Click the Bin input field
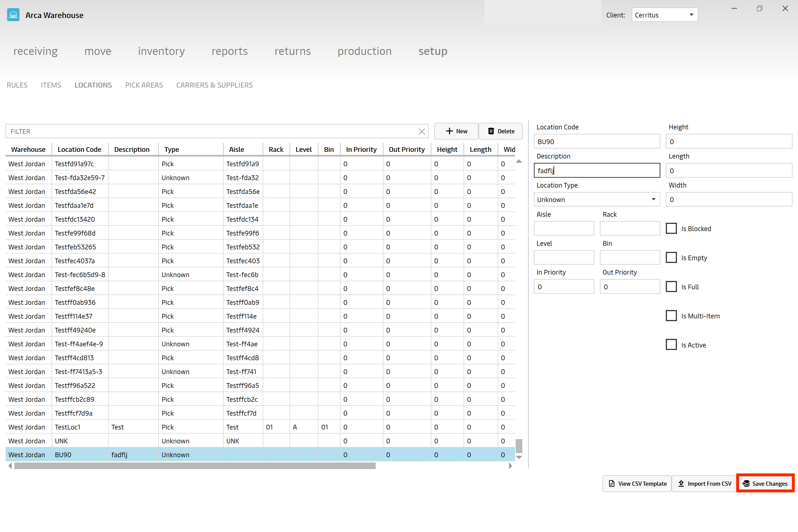This screenshot has width=798, height=532. pyautogui.click(x=630, y=257)
